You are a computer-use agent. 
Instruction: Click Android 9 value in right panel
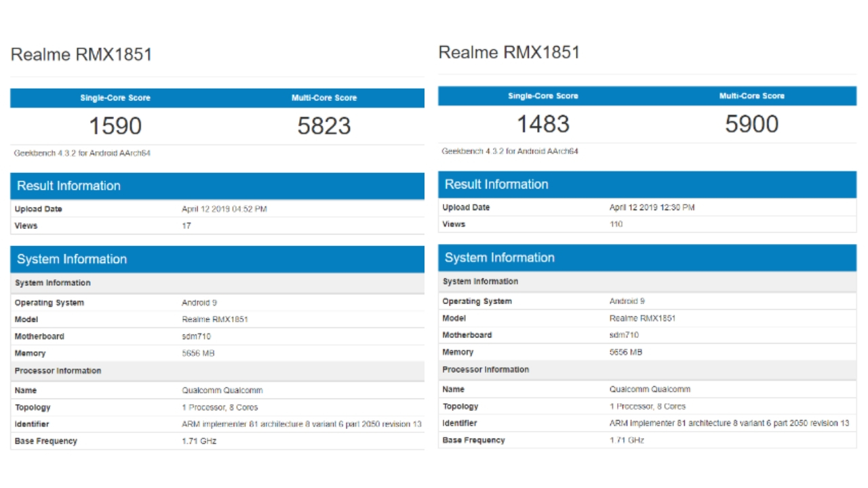pos(627,301)
